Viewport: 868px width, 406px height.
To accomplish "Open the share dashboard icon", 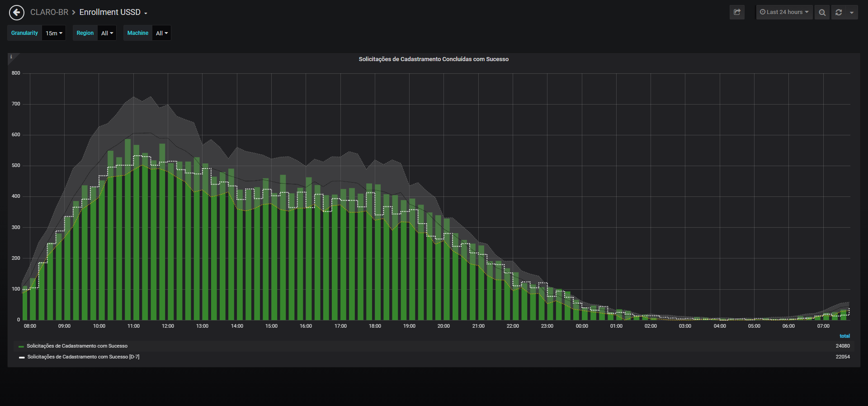I will 737,12.
